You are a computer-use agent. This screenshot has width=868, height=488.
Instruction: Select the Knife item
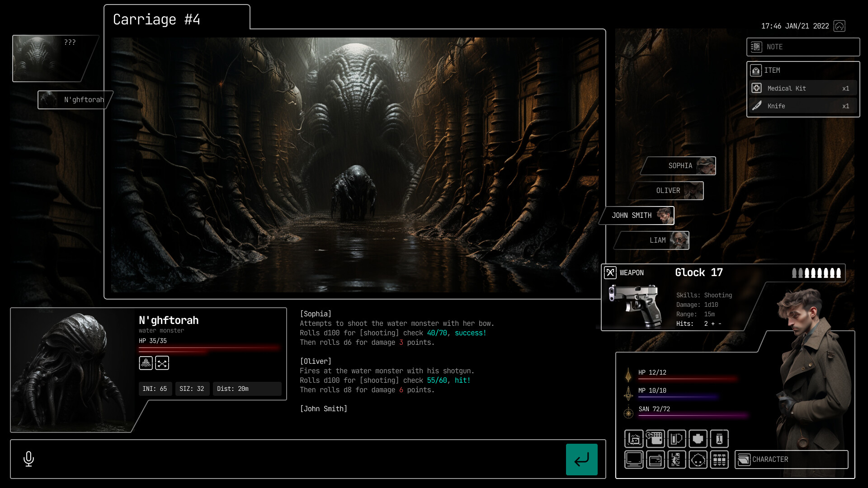(802, 106)
